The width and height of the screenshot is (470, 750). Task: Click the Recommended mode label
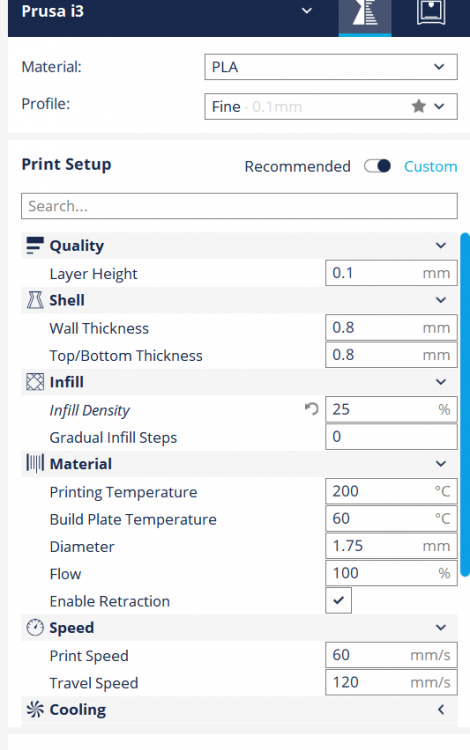(x=297, y=166)
